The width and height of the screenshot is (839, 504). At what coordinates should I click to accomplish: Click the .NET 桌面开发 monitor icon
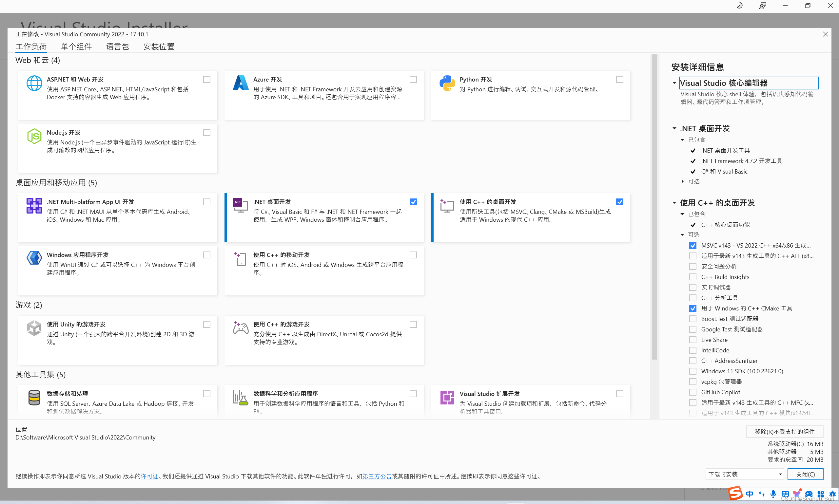(x=241, y=205)
